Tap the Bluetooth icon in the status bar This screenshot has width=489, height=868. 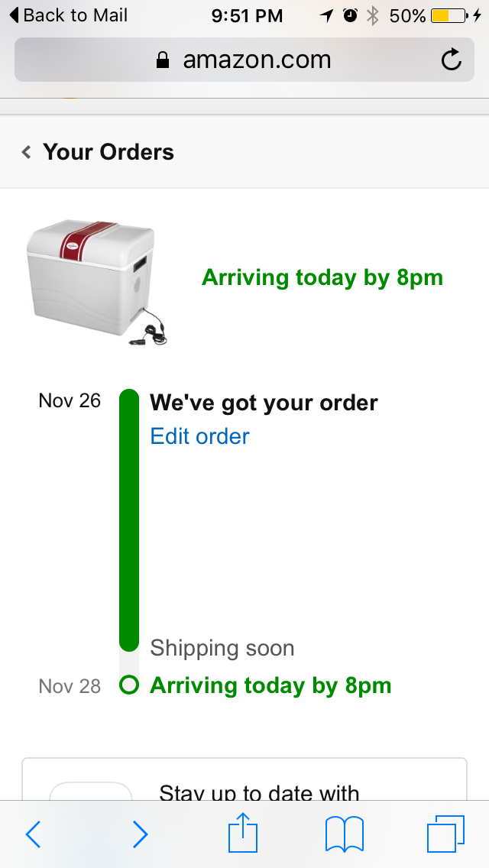click(x=374, y=15)
